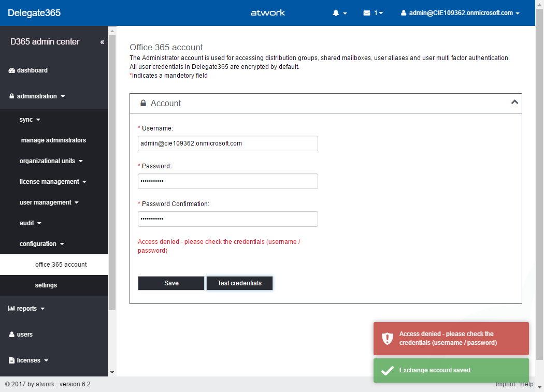Viewport: 544px width, 392px height.
Task: Collapse the Account panel with the chevron
Action: tap(514, 102)
